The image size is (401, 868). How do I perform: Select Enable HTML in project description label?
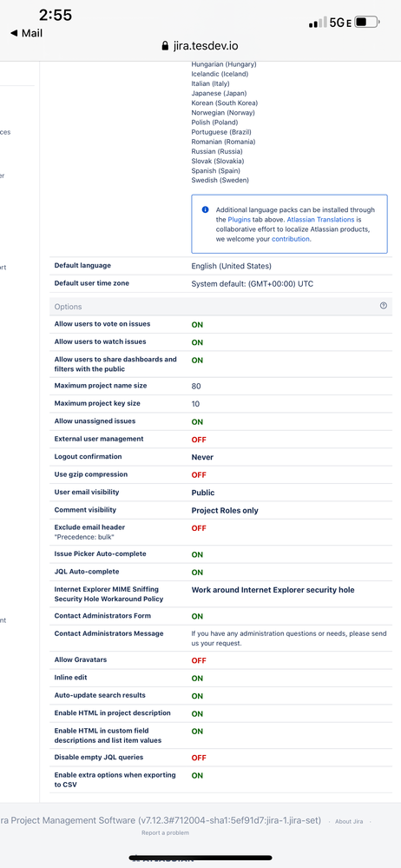[112, 713]
